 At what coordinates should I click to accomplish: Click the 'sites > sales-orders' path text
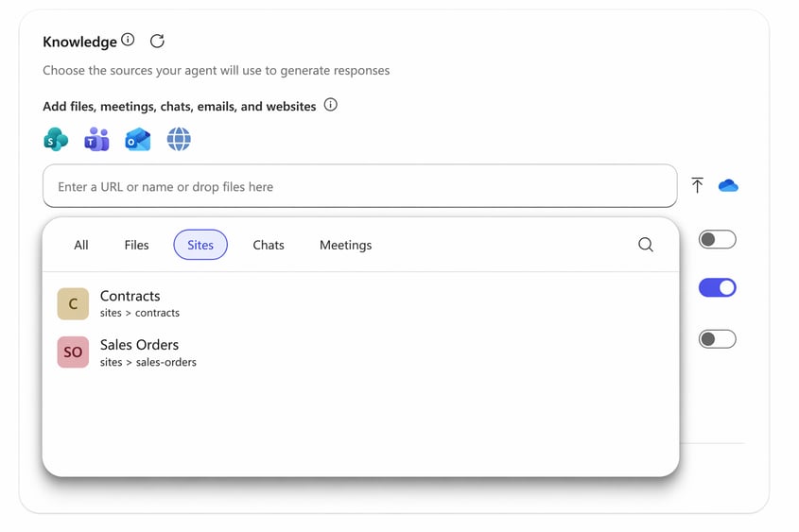point(148,362)
